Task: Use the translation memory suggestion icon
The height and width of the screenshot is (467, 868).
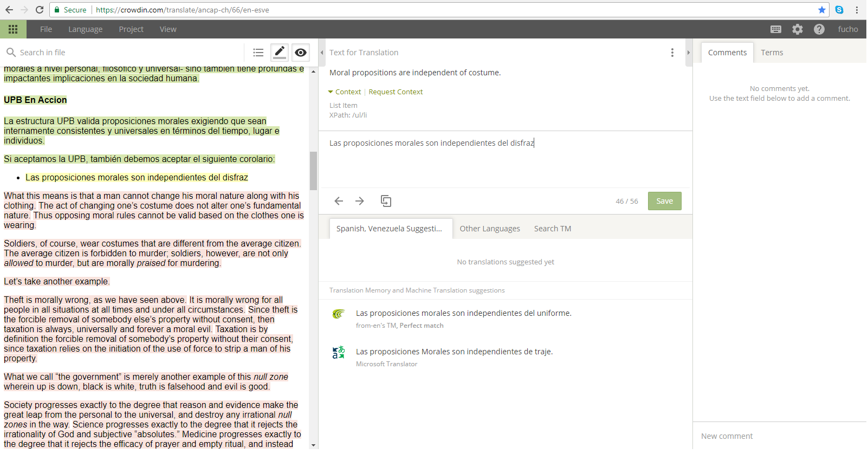Action: [x=339, y=314]
